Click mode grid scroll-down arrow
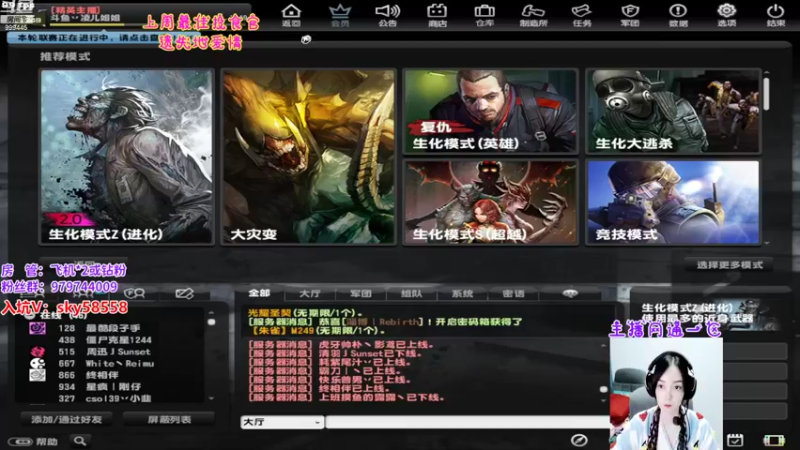 pyautogui.click(x=766, y=243)
